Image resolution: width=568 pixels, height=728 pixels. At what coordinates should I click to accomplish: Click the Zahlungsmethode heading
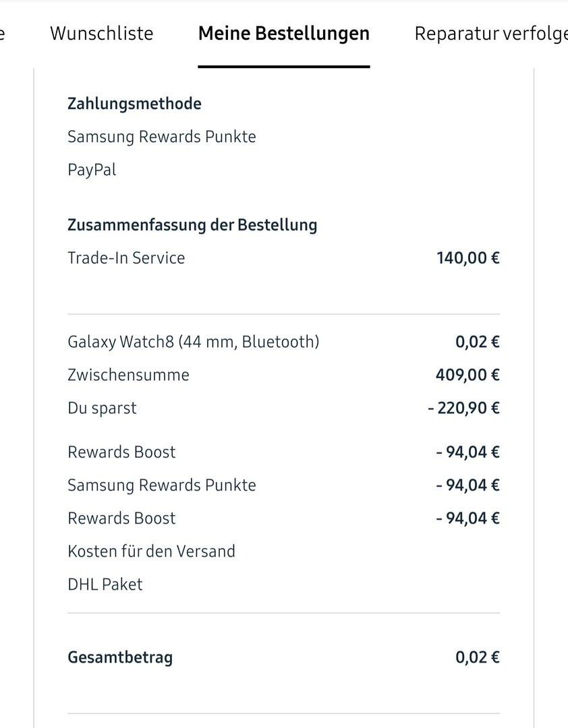click(134, 103)
